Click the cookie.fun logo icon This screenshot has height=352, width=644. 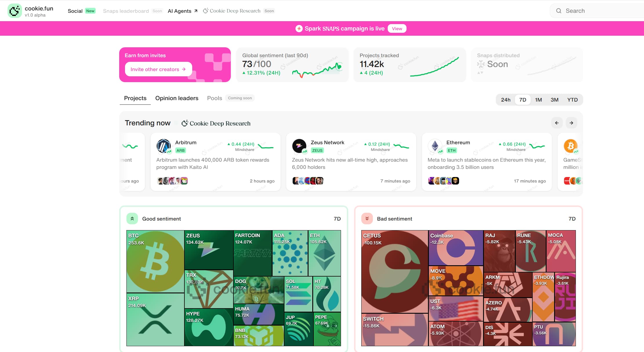(14, 11)
